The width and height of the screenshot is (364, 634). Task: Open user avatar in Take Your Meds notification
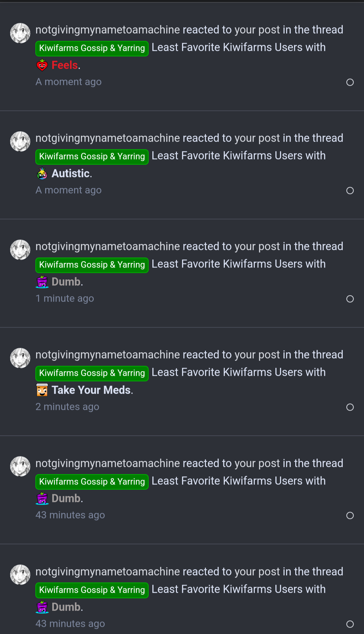[x=20, y=358]
